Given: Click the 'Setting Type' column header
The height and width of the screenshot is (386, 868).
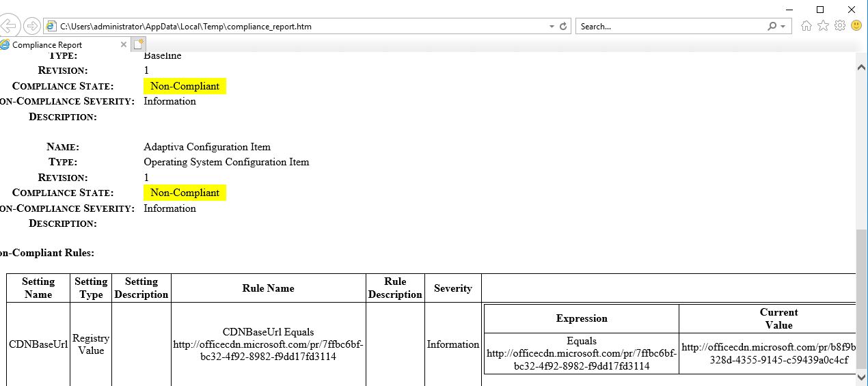Looking at the screenshot, I should tap(91, 288).
